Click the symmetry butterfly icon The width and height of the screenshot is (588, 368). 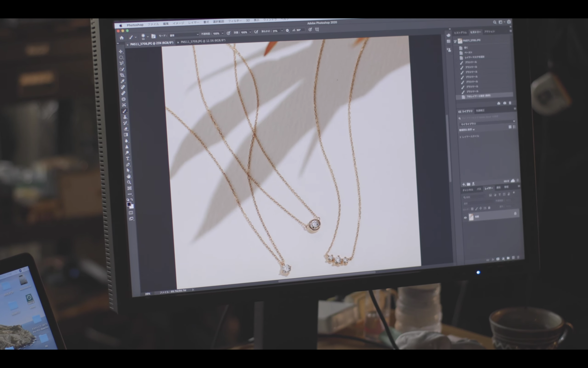point(317,29)
